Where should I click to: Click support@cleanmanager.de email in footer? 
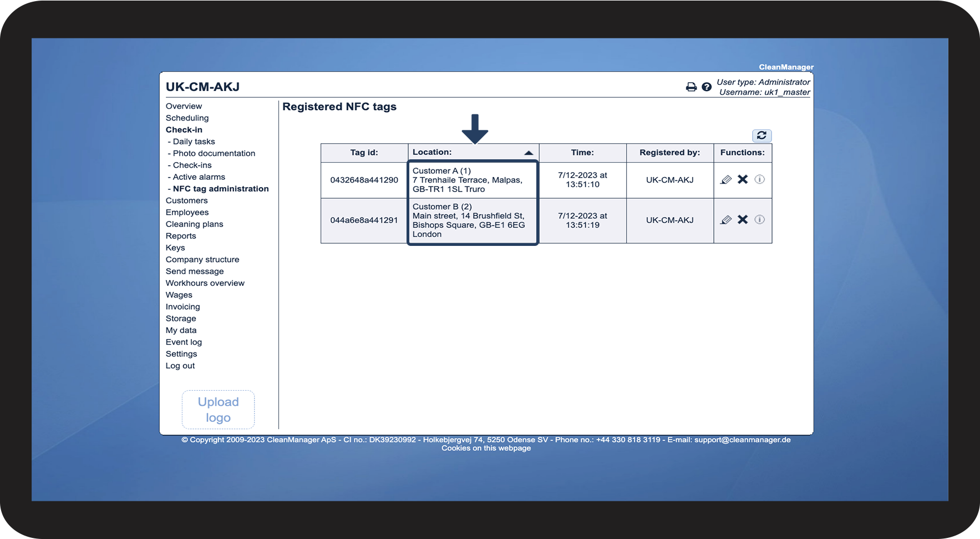742,440
